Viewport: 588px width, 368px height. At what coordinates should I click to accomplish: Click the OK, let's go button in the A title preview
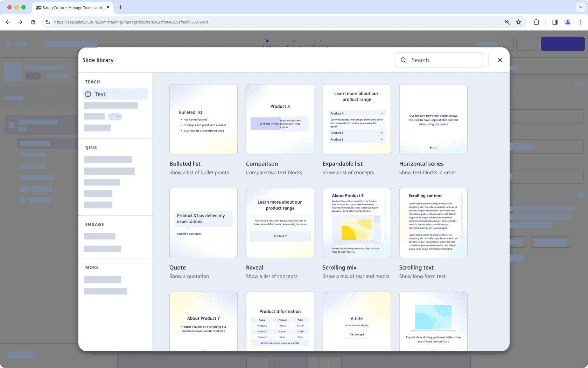(x=356, y=334)
